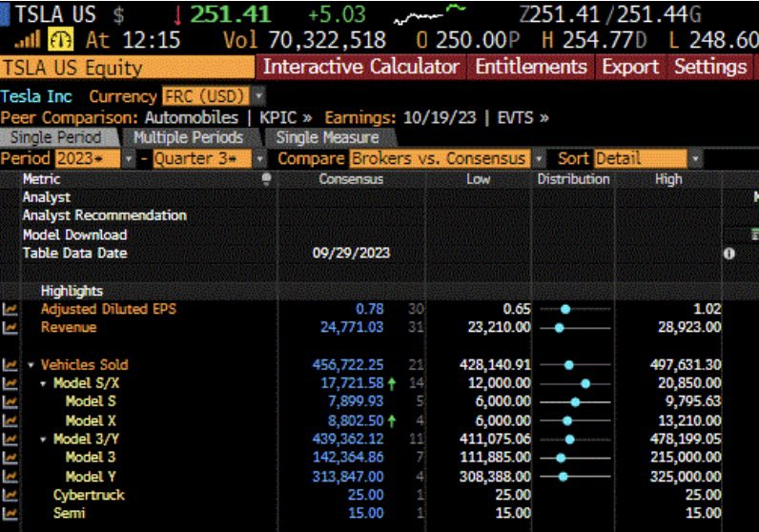This screenshot has height=532, width=759.
Task: Click the TSLA US Equity security field
Action: 128,68
